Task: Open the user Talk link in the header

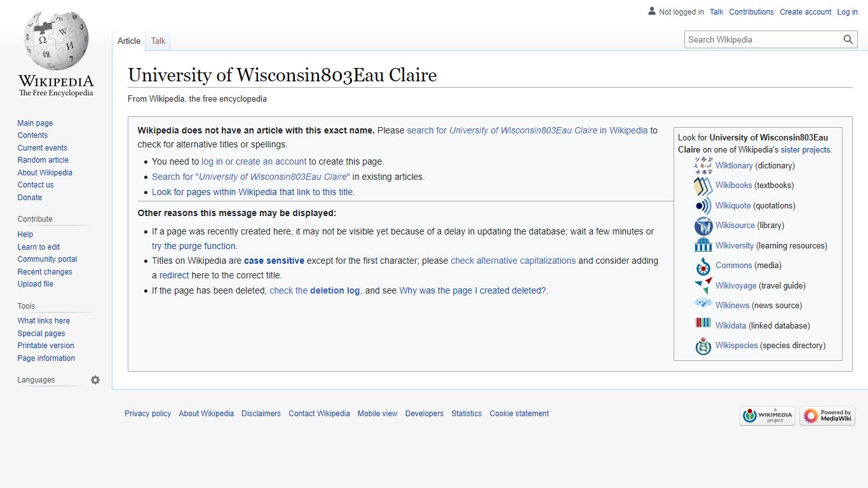Action: click(717, 12)
